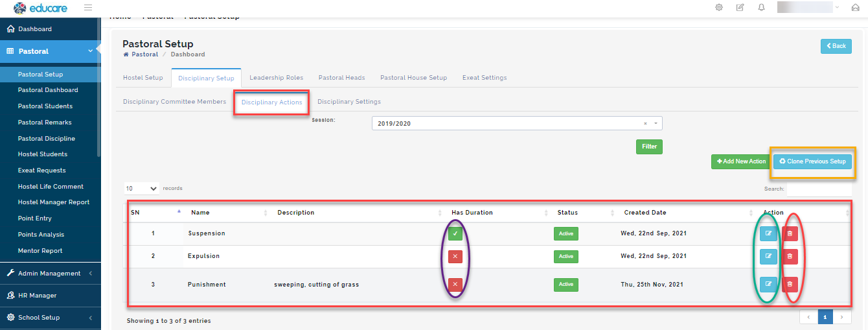Click Add New Action button
Image resolution: width=868 pixels, height=330 pixels.
(x=741, y=161)
